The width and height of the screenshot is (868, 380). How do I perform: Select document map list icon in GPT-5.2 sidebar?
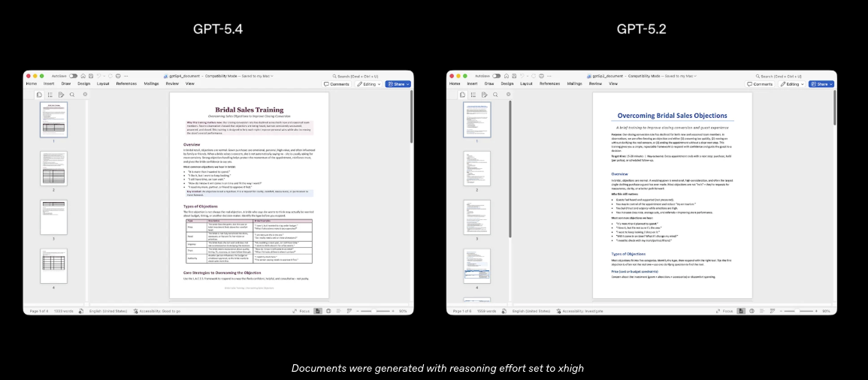click(x=474, y=95)
